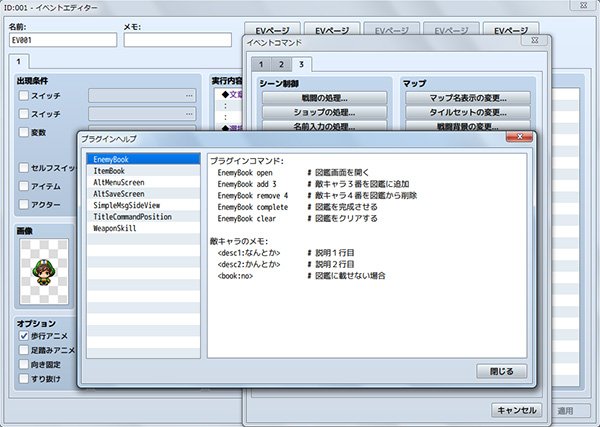Open 戦闘背景の変更 command
Image resolution: width=600 pixels, height=427 pixels.
(x=468, y=126)
